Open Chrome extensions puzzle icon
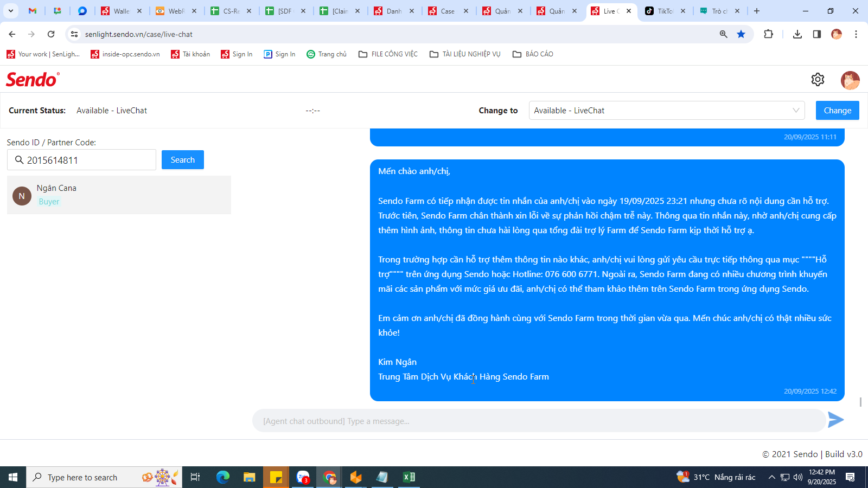The width and height of the screenshot is (868, 488). coord(768,34)
